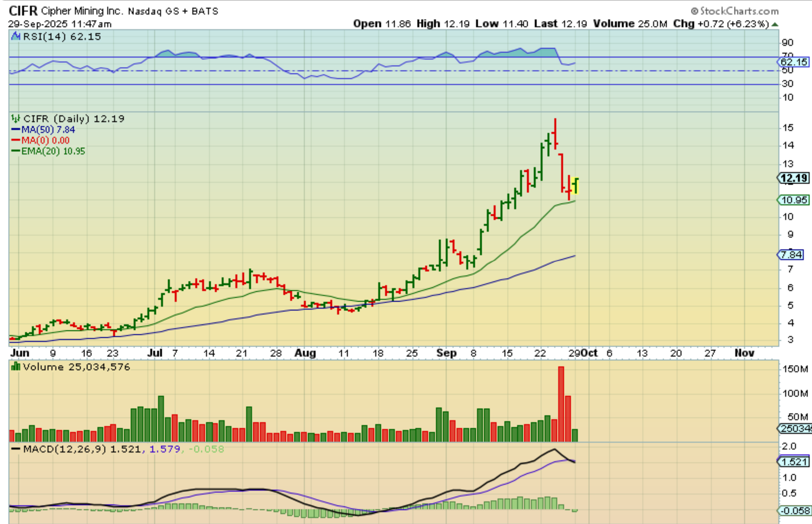The image size is (812, 524).
Task: Click the Volume histogram icon
Action: [16, 367]
